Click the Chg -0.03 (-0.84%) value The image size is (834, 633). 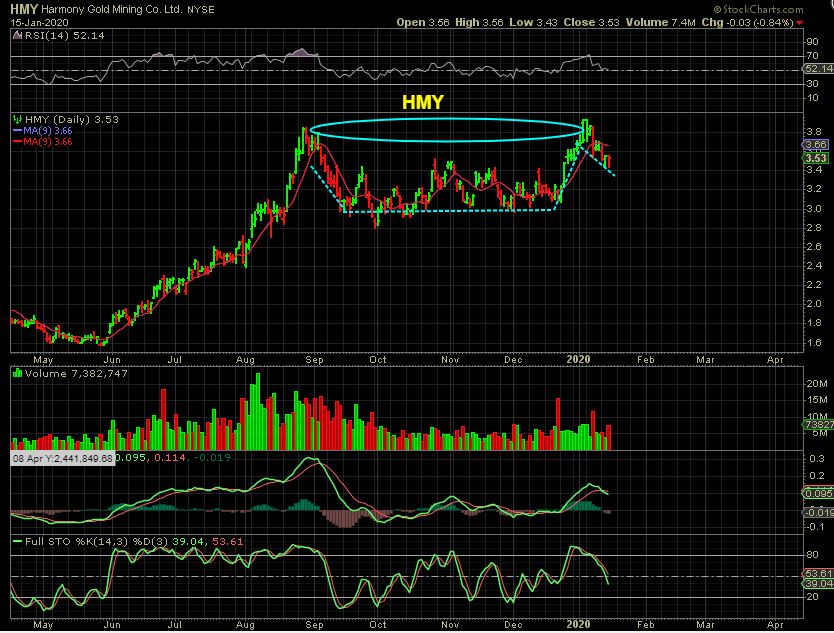pos(747,22)
